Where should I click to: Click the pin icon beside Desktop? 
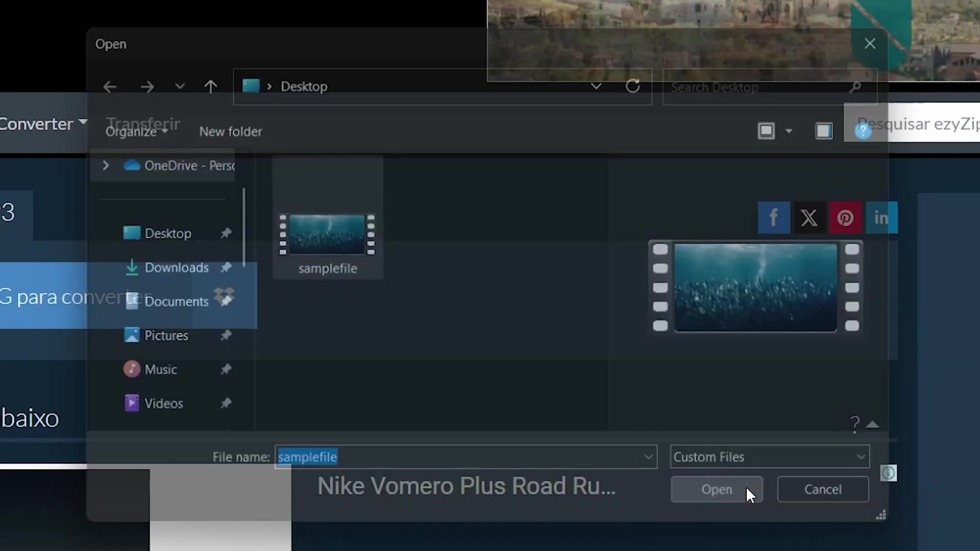click(x=226, y=233)
